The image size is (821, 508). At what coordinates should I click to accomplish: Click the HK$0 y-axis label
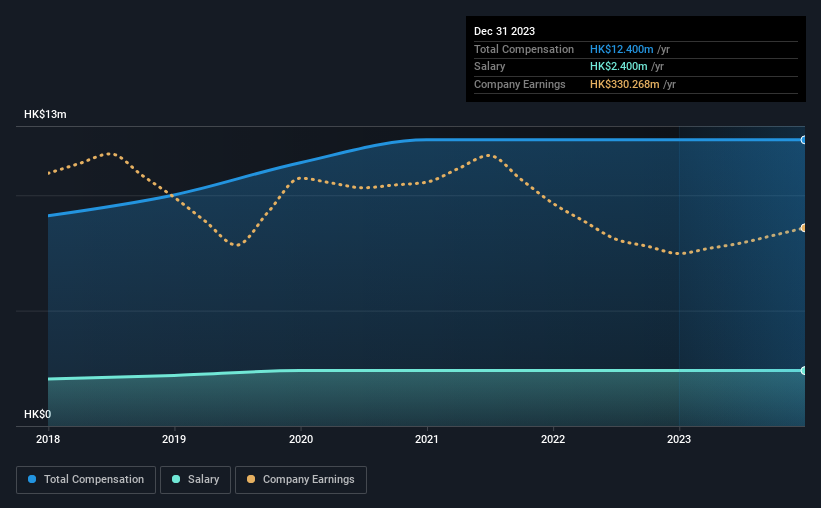click(38, 414)
